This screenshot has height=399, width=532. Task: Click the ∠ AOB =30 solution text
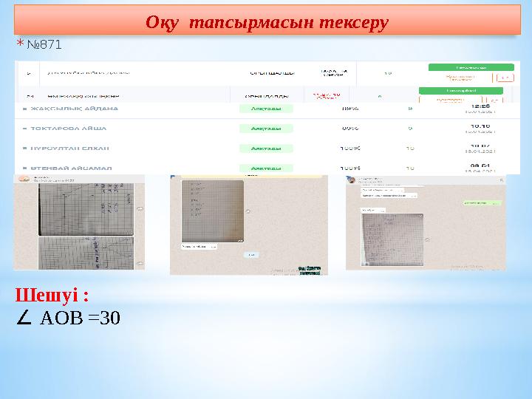pos(68,318)
